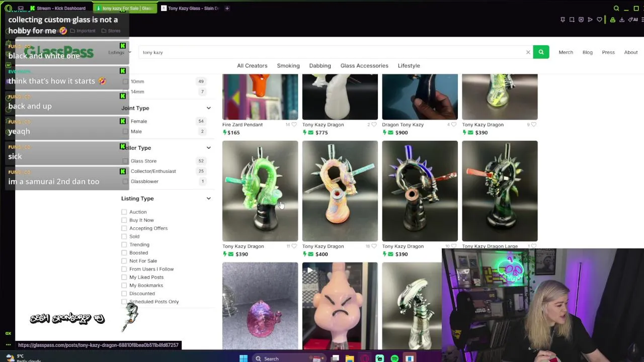
Task: Enable the Boosted filter
Action: [124, 252]
